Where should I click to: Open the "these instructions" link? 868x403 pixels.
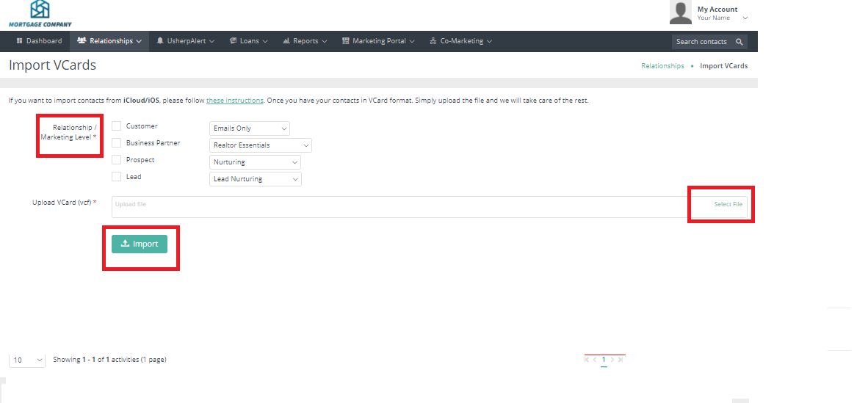coord(234,101)
